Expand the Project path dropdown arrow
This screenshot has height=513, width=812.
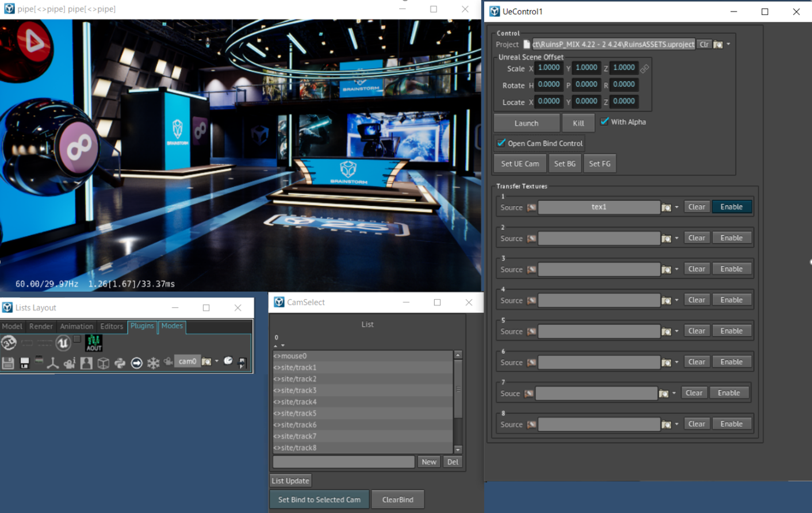coord(729,44)
